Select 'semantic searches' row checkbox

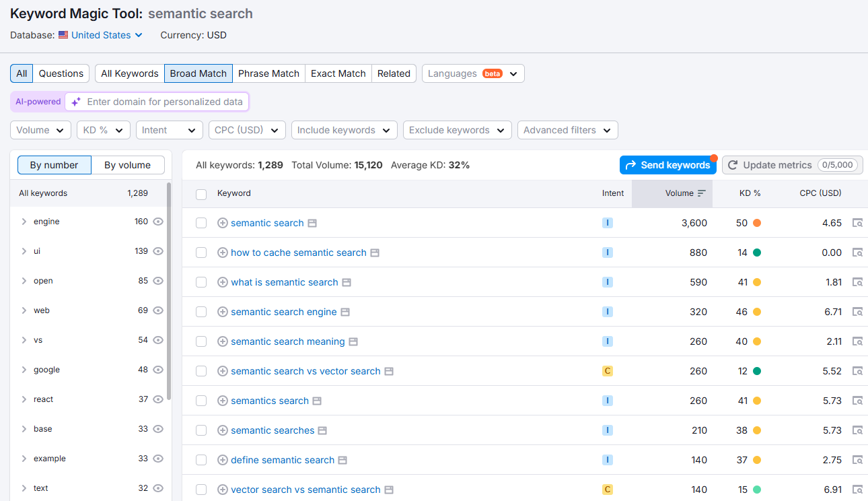coord(201,430)
